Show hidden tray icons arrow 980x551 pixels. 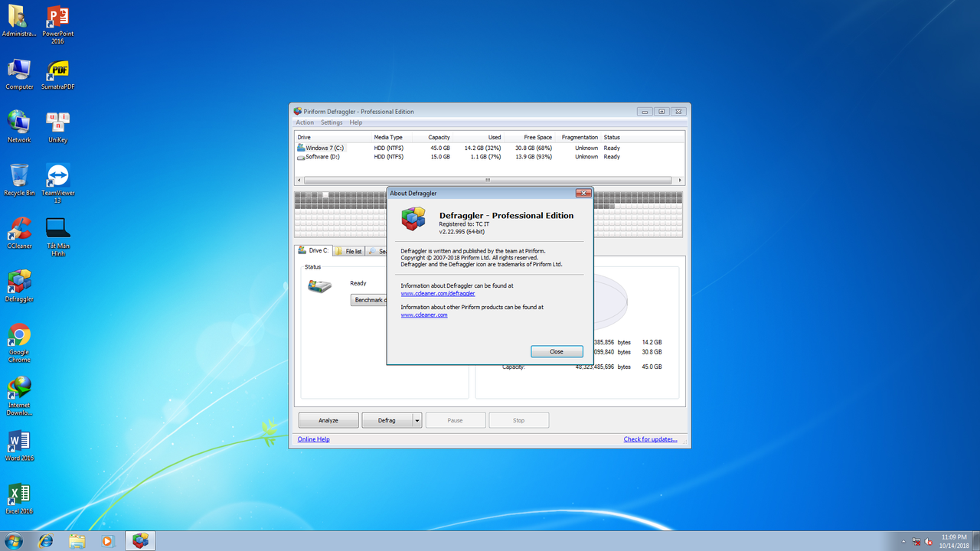coord(903,541)
